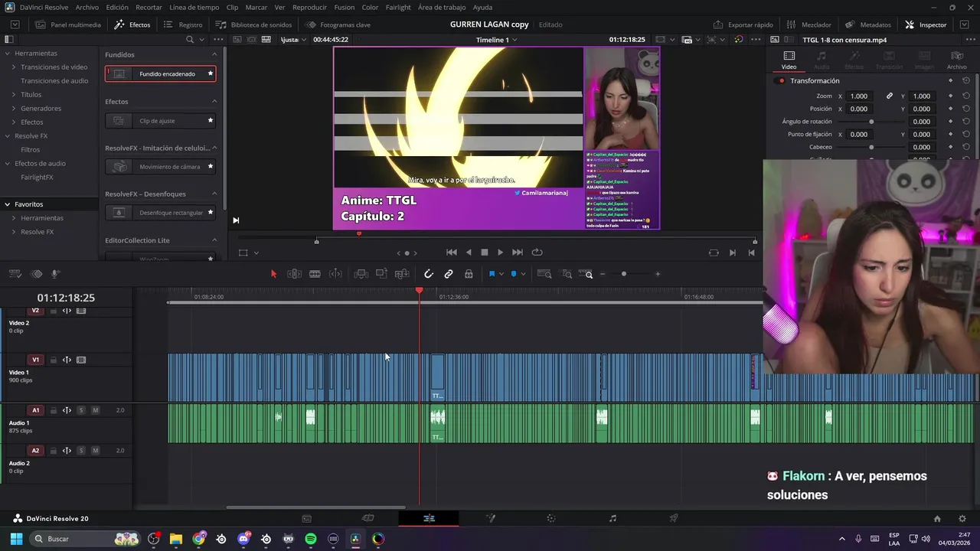Switch to the Edit page icon
This screenshot has height=551, width=980.
(x=429, y=518)
